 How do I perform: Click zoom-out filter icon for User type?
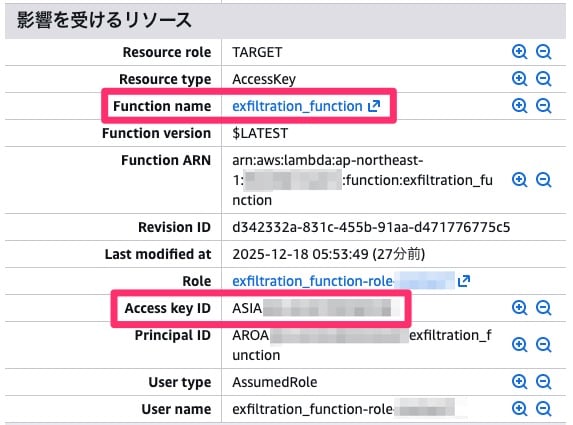tap(543, 382)
